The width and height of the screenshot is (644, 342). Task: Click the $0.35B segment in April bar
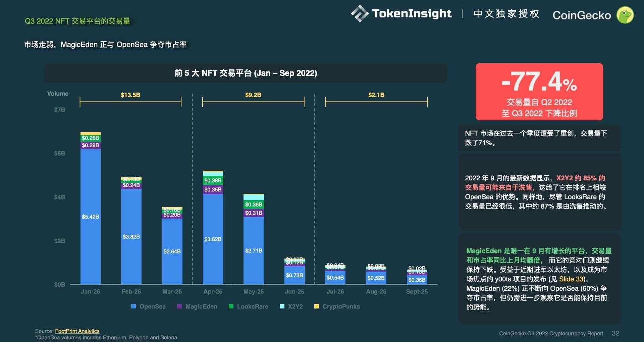[213, 189]
